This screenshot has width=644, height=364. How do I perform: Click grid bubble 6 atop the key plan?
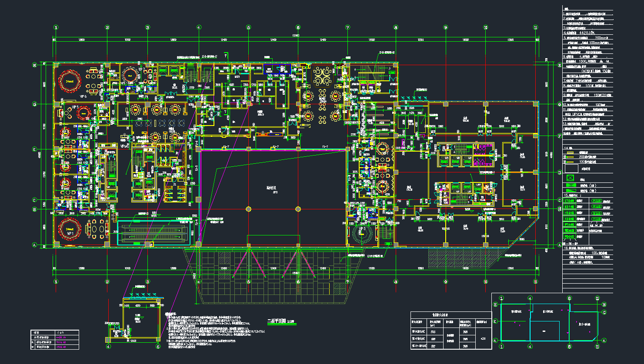click(x=569, y=298)
